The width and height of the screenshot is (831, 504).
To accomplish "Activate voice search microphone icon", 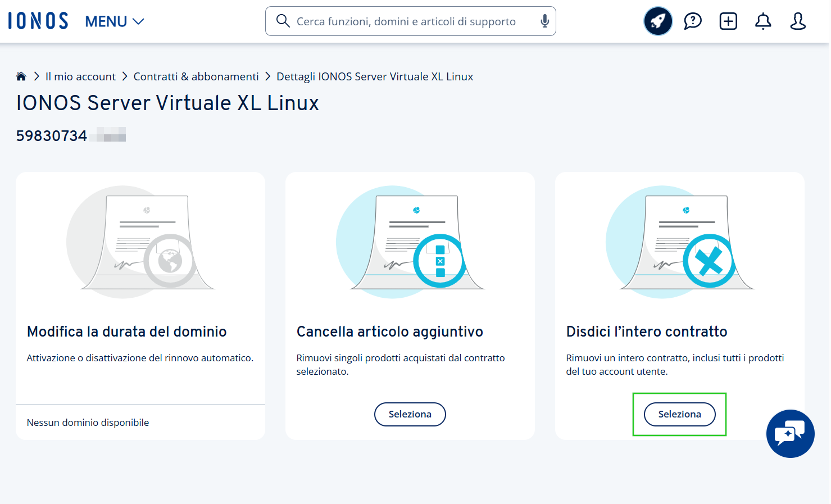I will pyautogui.click(x=544, y=21).
